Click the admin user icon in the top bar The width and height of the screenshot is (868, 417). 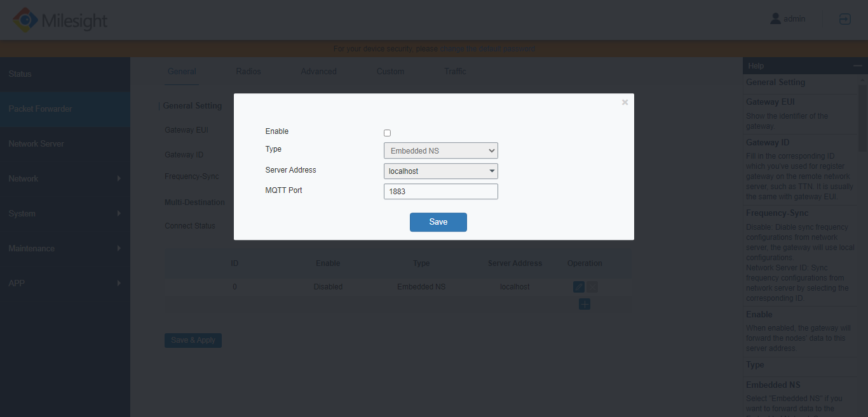coord(776,18)
